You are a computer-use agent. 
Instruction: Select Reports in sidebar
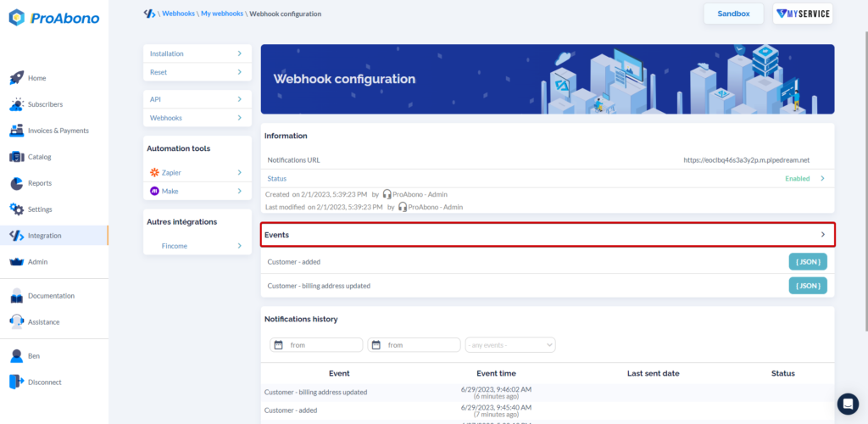(x=40, y=183)
